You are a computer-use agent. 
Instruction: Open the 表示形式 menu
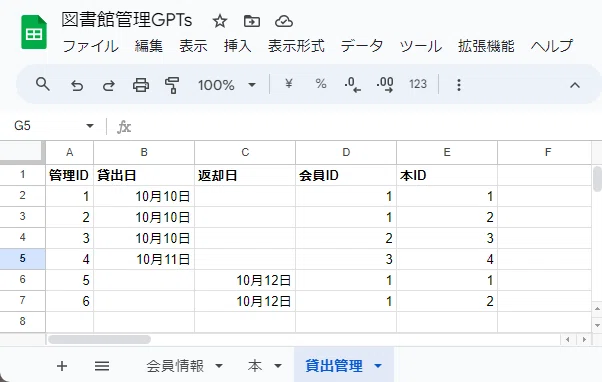(x=296, y=46)
